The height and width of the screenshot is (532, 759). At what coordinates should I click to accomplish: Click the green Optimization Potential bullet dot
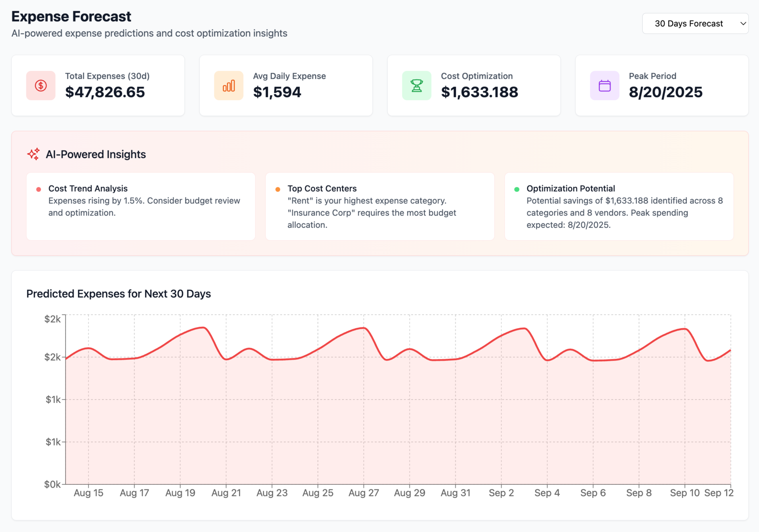[516, 189]
